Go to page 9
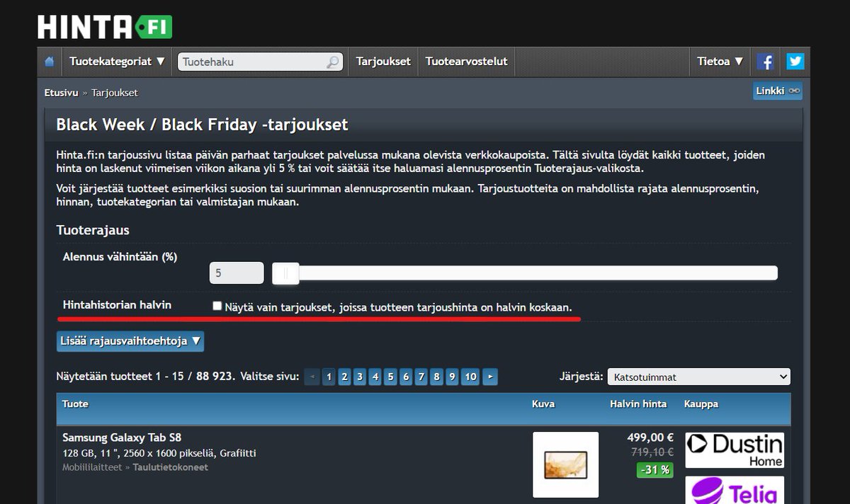This screenshot has width=850, height=504. pos(453,377)
